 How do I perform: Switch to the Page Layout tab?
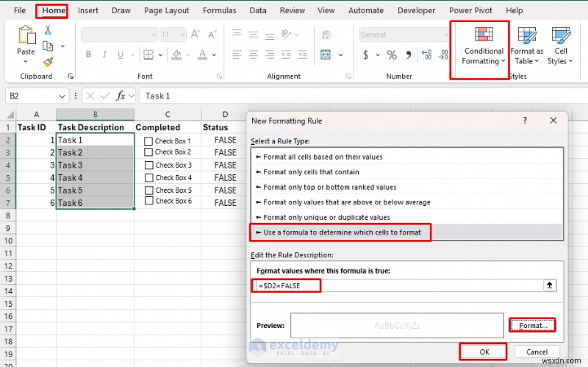click(x=167, y=10)
